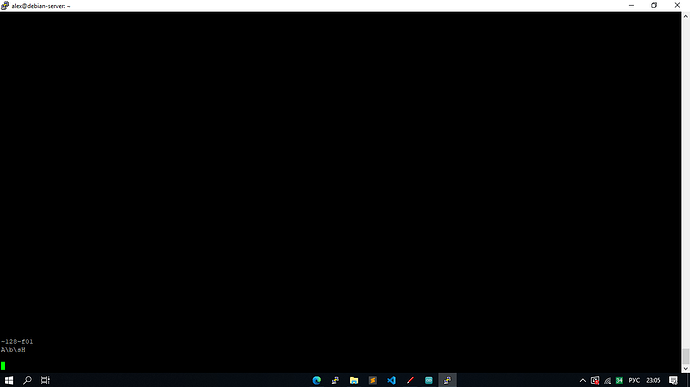Click the terminal scrollbar down arrow
This screenshot has height=387, width=690.
(686, 369)
